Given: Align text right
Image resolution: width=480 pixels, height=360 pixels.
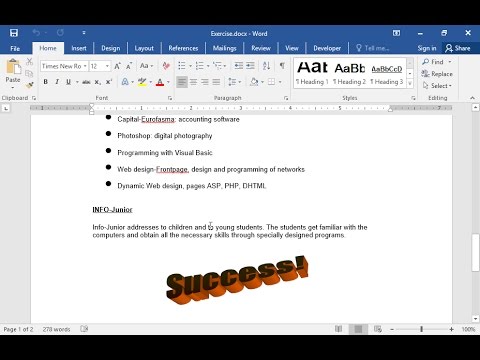Looking at the screenshot, I should click(205, 82).
